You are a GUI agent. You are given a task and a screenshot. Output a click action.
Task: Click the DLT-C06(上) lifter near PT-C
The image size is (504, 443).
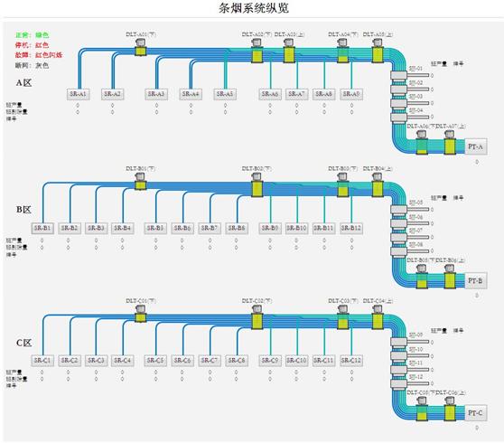coord(450,410)
